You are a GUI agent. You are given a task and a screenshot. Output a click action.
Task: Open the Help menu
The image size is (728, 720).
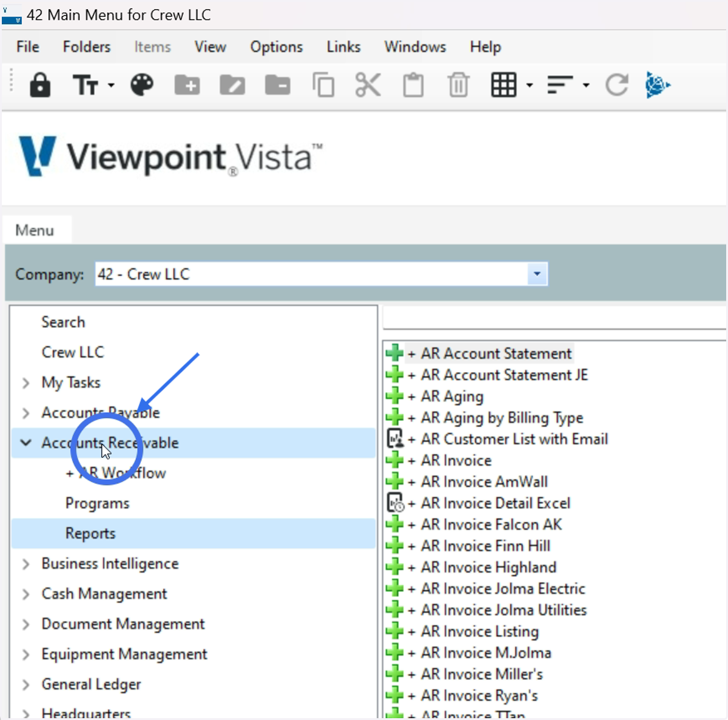pos(485,47)
